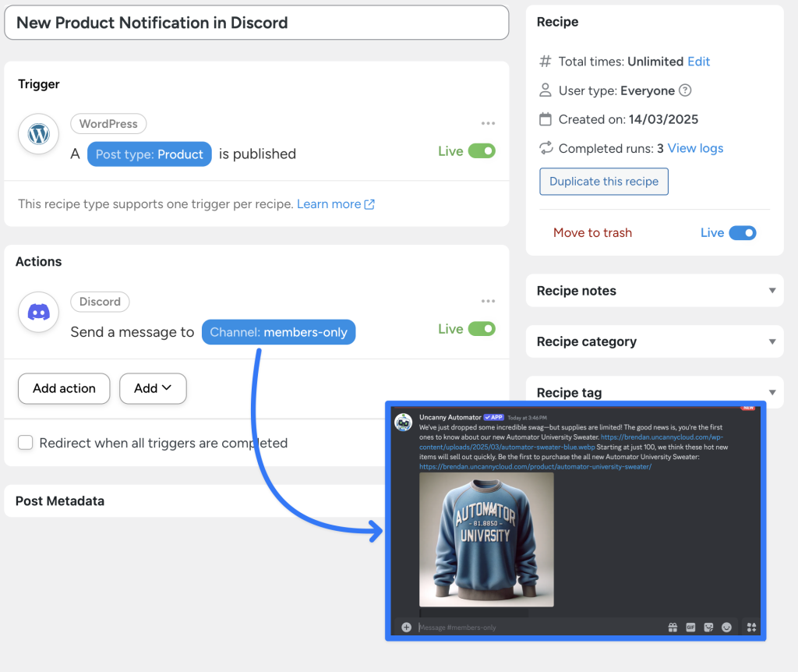Click the sticker icon in the Discord message bar
Image resolution: width=798 pixels, height=672 pixels.
(708, 627)
